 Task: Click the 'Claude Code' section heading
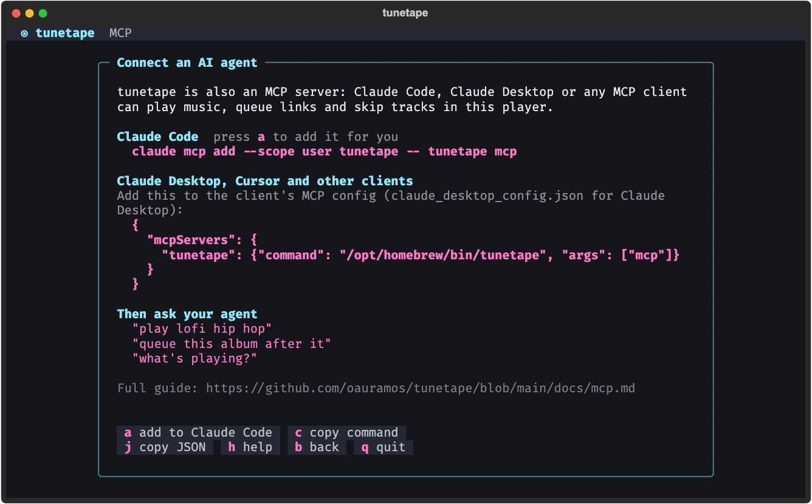pos(157,137)
